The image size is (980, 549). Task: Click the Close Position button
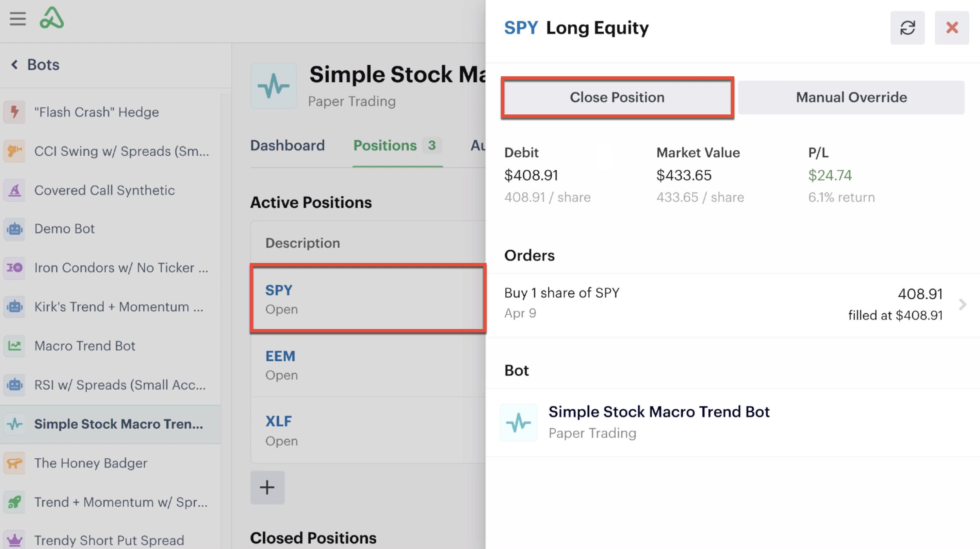coord(617,97)
